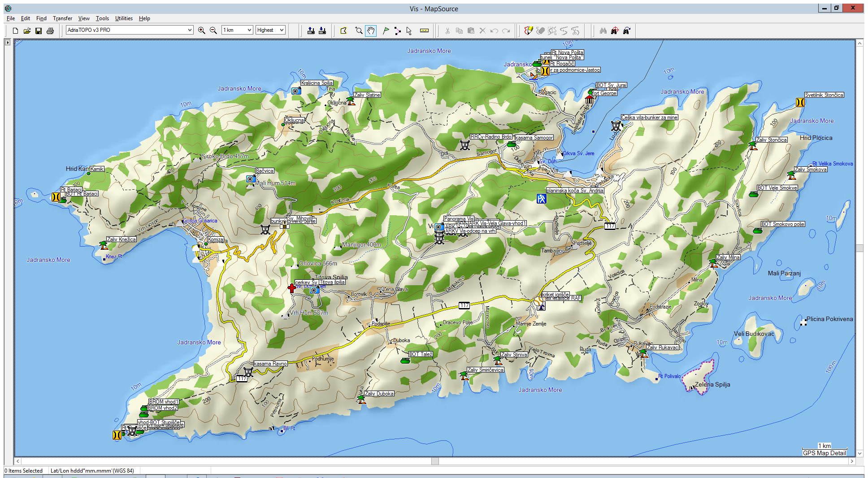Open Find Places binoculars icon
The image size is (868, 478).
click(603, 30)
